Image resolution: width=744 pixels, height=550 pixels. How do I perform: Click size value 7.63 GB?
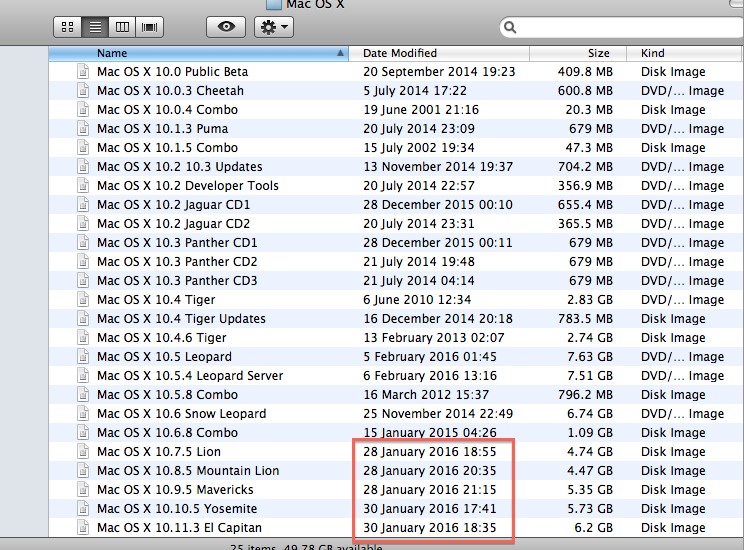click(x=590, y=356)
